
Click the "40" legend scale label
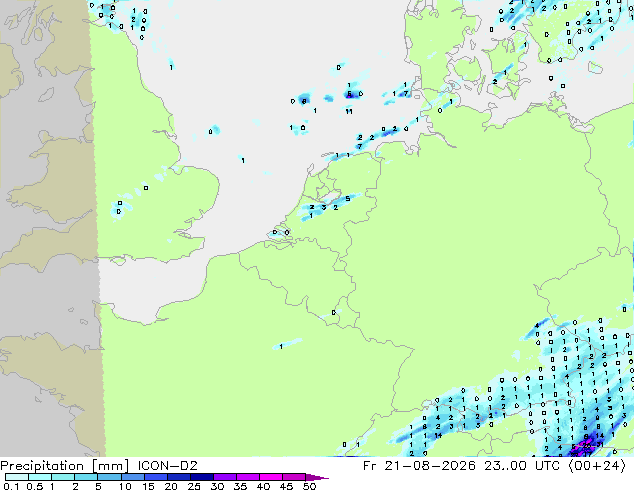[264, 486]
